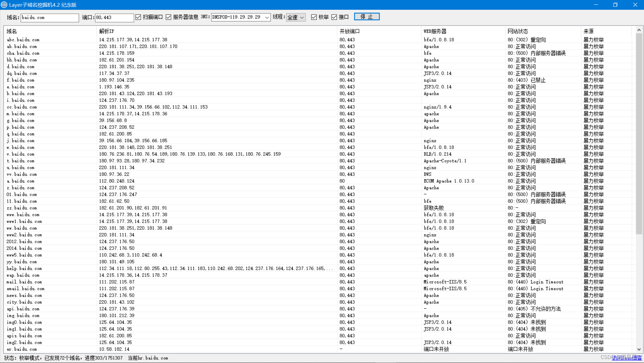Sort by 域名 column header
Screen dimensions: 644x363
[x=50, y=31]
